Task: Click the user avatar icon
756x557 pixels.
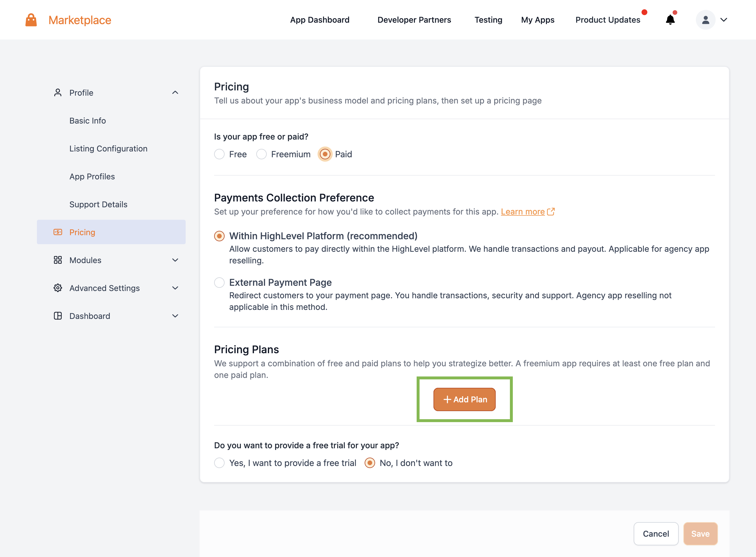Action: (705, 20)
